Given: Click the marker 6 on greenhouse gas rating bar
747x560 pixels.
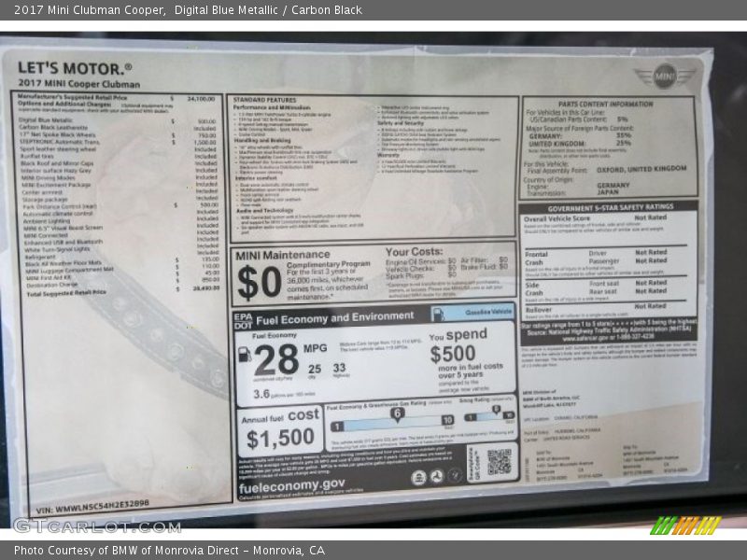Looking at the screenshot, I should click(x=397, y=414).
